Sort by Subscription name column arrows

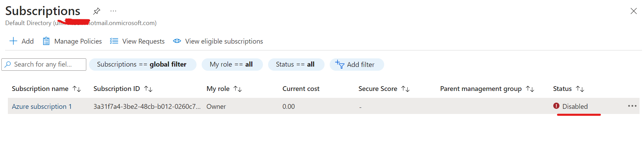point(77,89)
